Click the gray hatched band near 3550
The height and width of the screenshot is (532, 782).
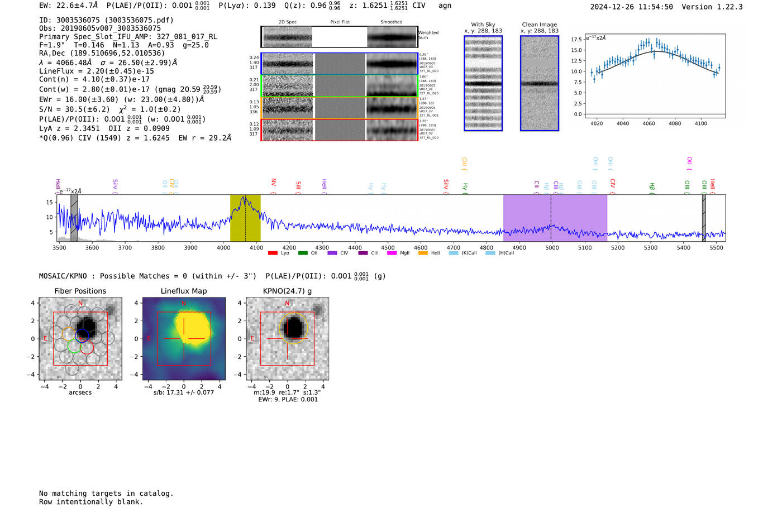click(74, 218)
